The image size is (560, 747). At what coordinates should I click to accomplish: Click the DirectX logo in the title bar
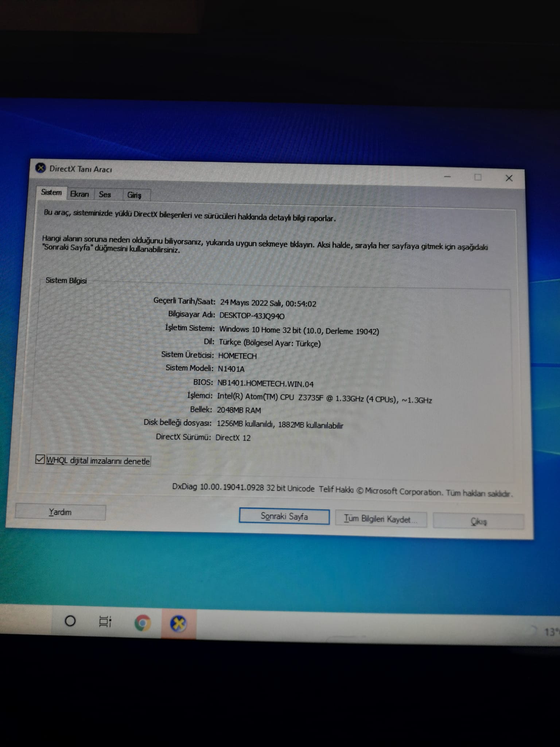[40, 168]
